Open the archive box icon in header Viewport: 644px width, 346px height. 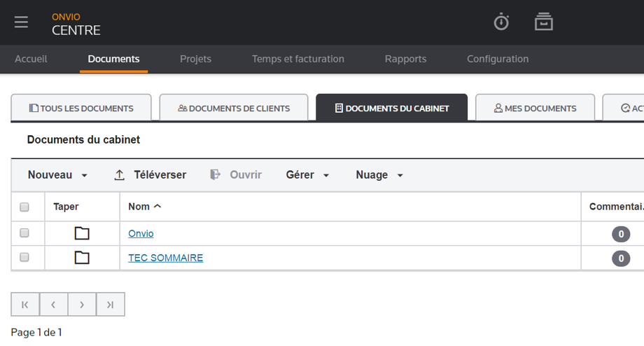click(543, 22)
